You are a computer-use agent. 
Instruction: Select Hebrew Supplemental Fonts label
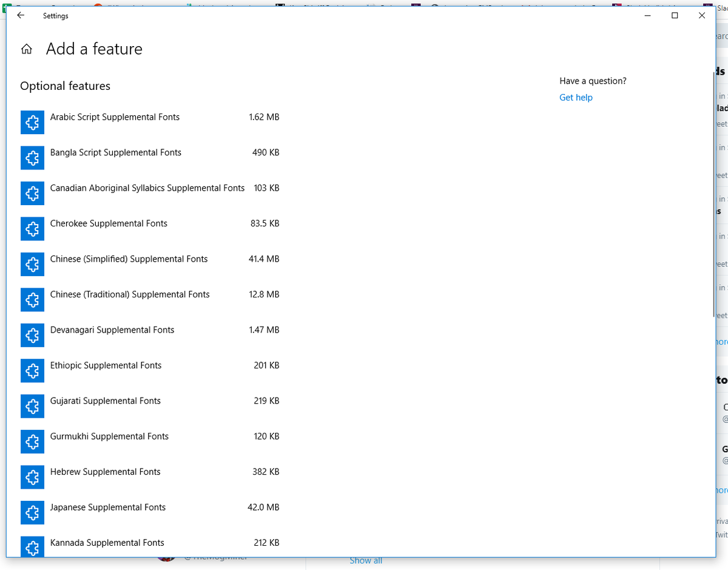(x=106, y=472)
